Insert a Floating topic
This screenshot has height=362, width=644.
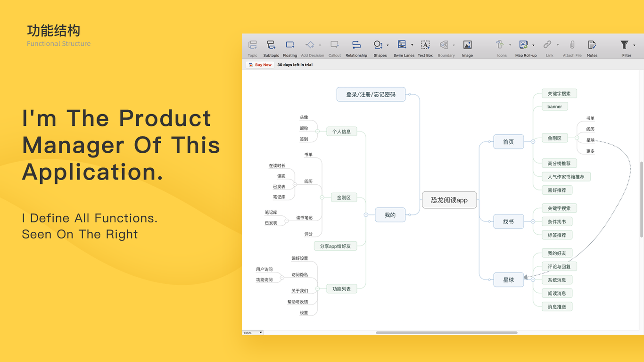290,45
